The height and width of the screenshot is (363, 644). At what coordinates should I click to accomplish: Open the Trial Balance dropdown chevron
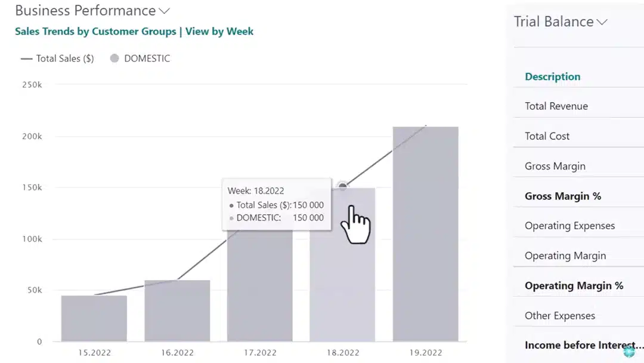click(602, 22)
